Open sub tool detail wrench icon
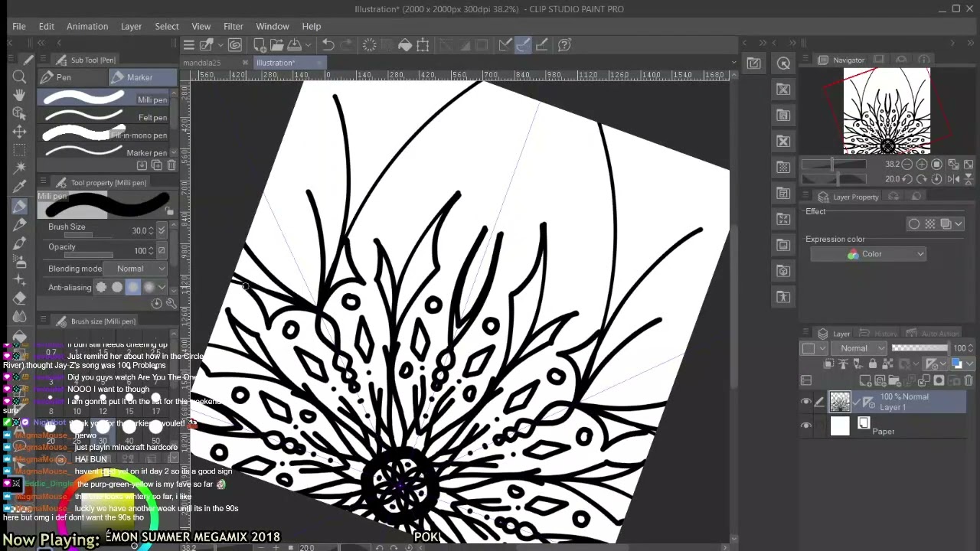The image size is (980, 551). click(x=171, y=303)
